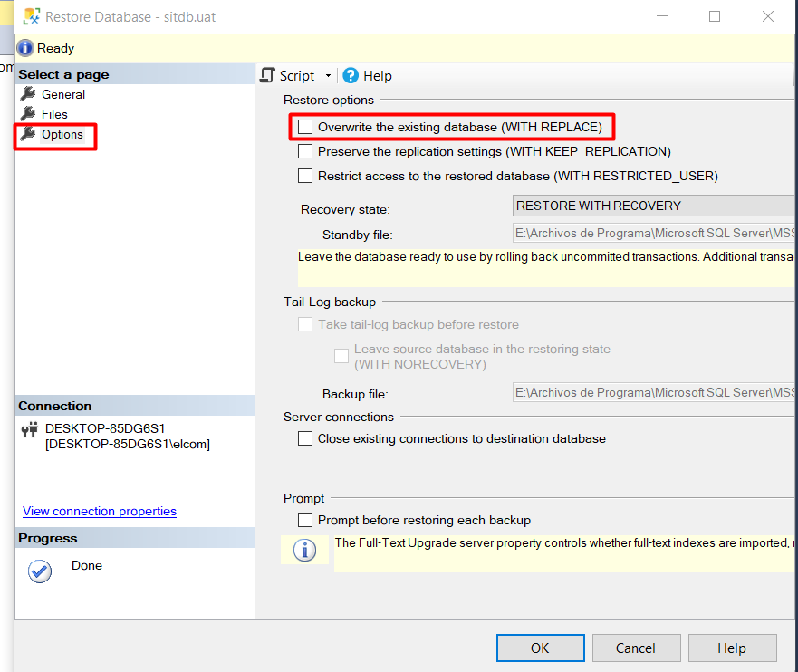Click the Backup file path field
The image size is (798, 672).
pos(652,393)
